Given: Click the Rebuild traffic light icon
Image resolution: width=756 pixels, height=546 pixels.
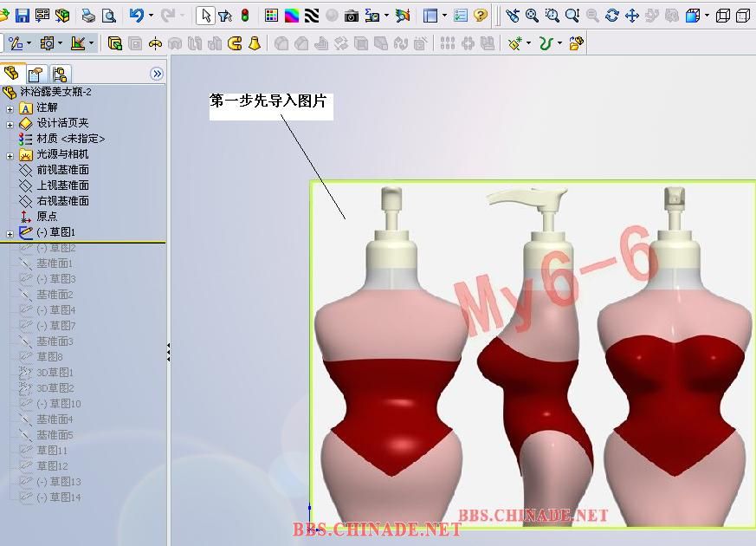Looking at the screenshot, I should click(245, 16).
